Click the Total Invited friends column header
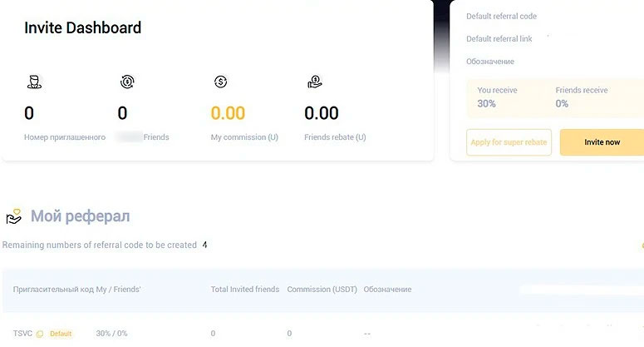644x347 pixels. click(x=244, y=290)
